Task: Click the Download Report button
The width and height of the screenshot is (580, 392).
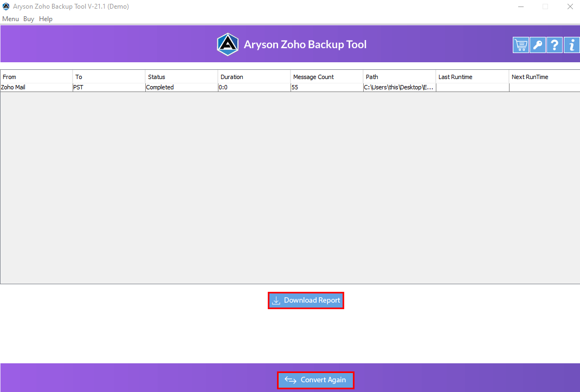Action: [306, 300]
